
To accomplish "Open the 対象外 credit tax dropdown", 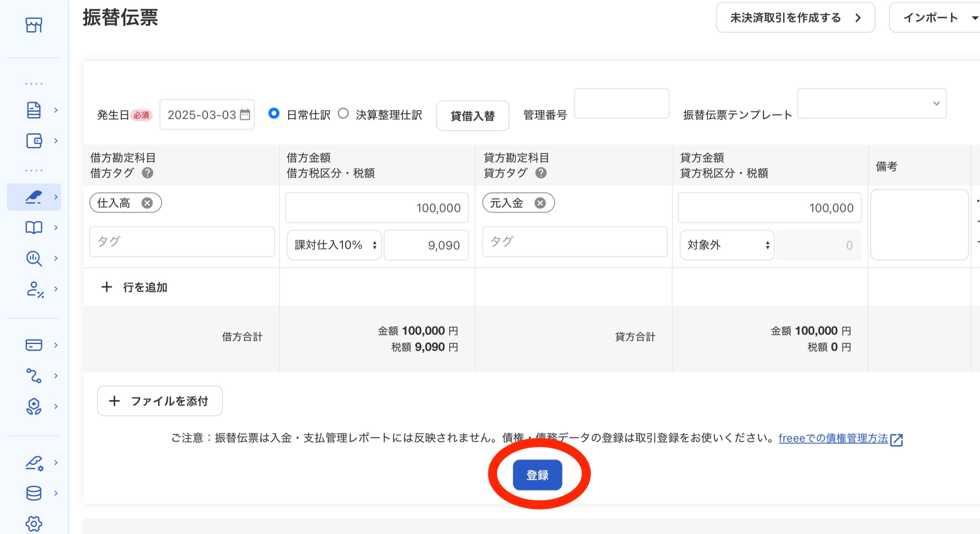I will click(x=727, y=245).
